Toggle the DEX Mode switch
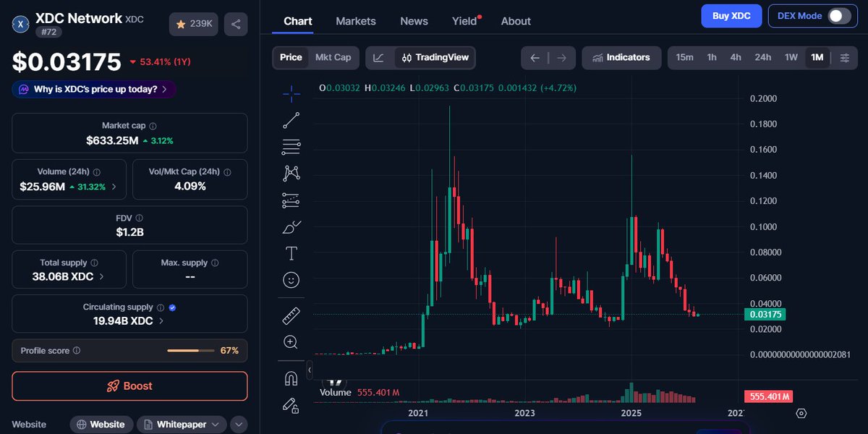 [x=839, y=16]
